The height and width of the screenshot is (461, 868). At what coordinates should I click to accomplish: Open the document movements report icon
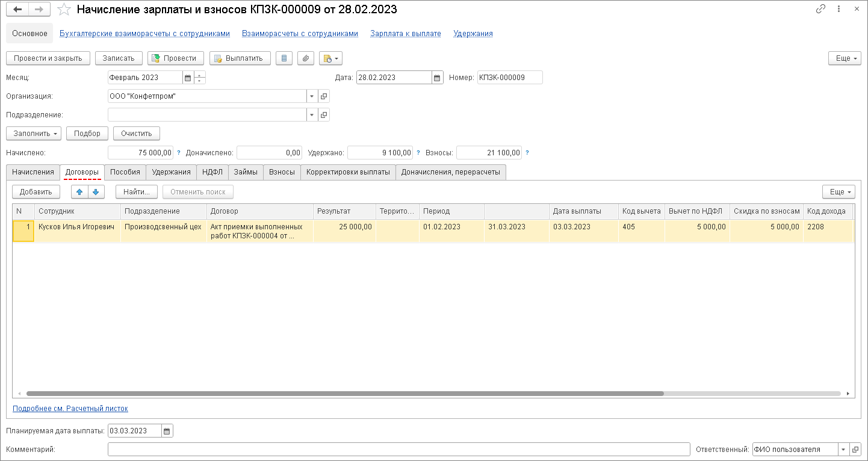285,58
